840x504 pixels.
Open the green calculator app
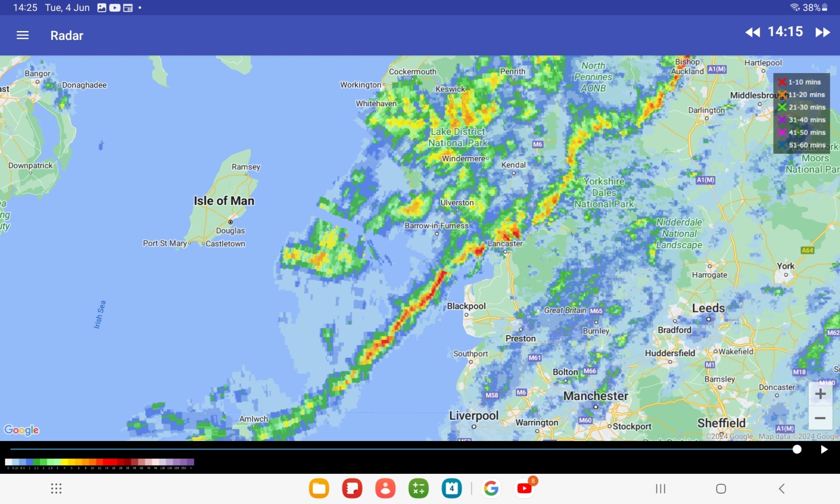pos(418,488)
